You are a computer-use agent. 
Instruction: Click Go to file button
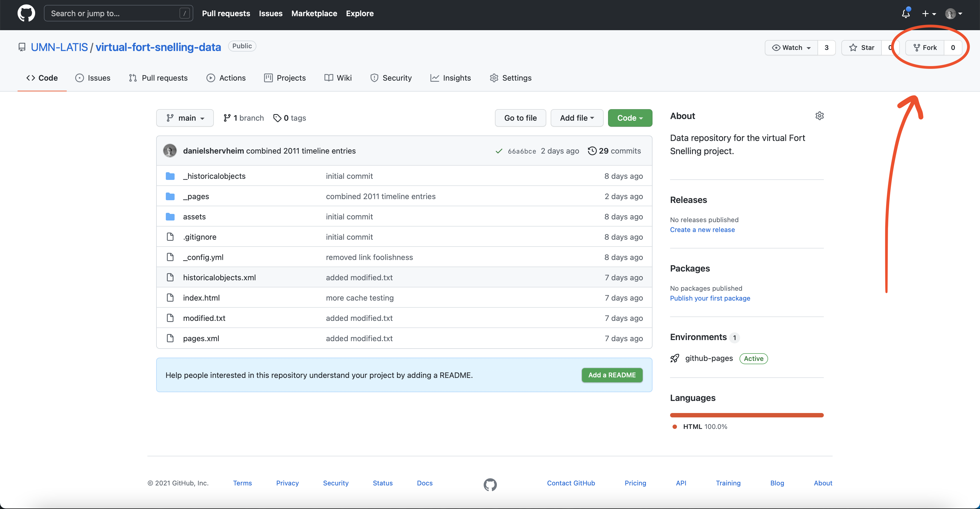pos(520,118)
